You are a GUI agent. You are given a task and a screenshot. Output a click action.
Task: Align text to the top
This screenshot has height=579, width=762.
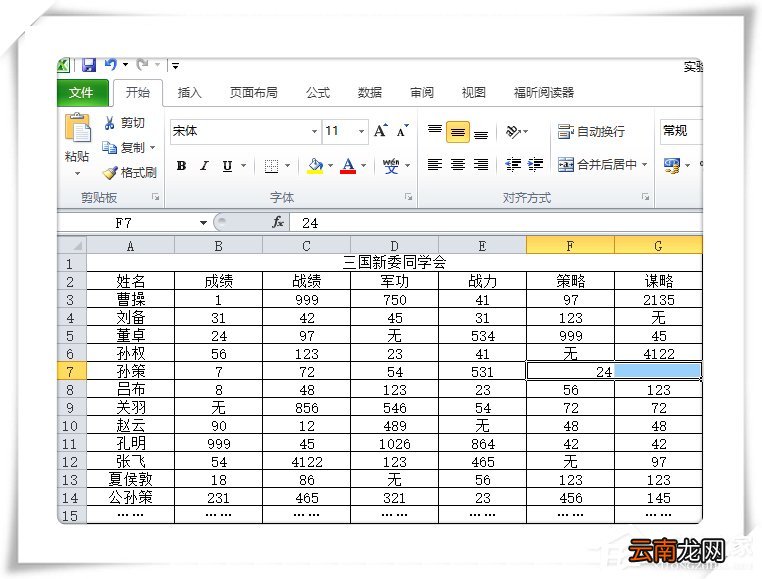(434, 130)
